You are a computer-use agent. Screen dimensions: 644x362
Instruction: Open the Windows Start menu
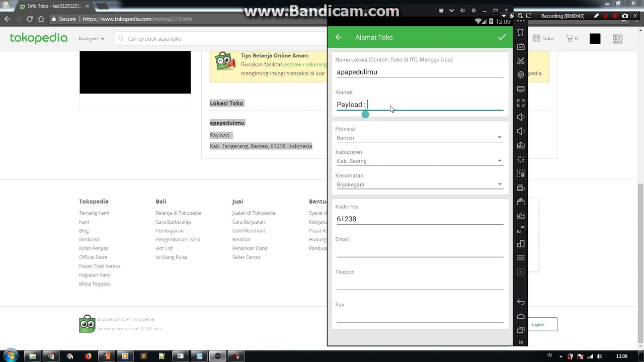point(11,356)
